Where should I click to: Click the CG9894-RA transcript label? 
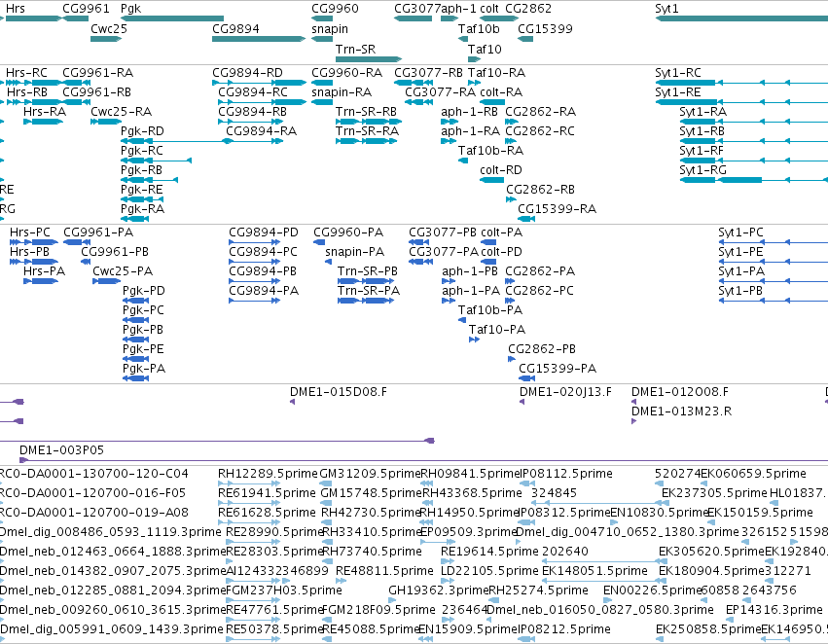pyautogui.click(x=262, y=131)
